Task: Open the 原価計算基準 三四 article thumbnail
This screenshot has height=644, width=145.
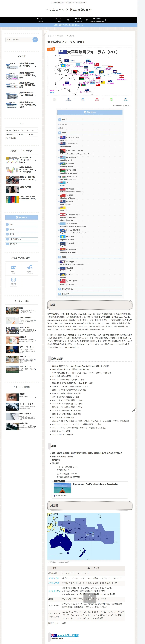Action: [x=12, y=66]
